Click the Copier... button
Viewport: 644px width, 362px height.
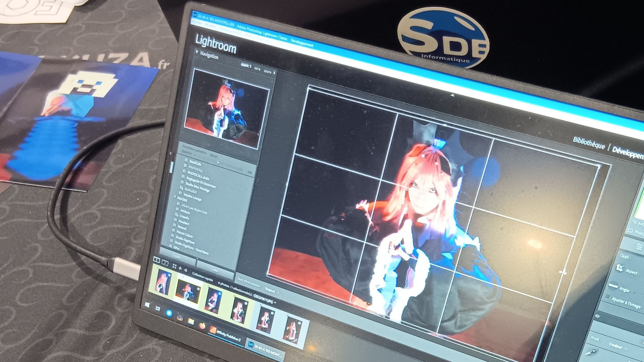[177, 257]
